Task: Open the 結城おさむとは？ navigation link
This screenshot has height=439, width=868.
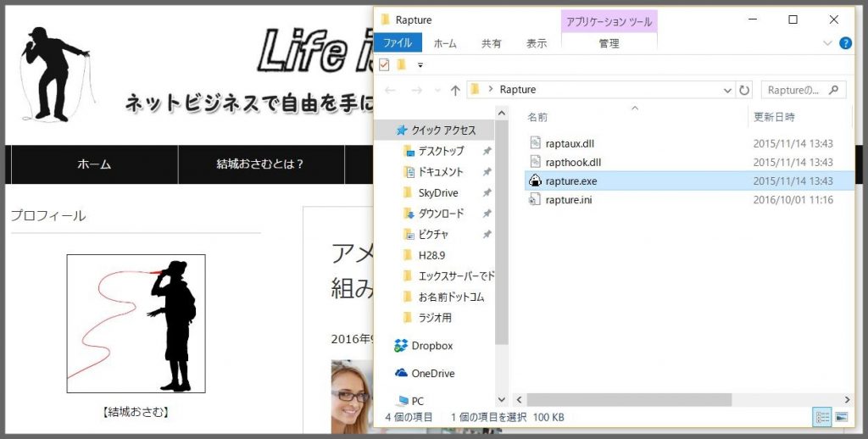Action: [260, 164]
